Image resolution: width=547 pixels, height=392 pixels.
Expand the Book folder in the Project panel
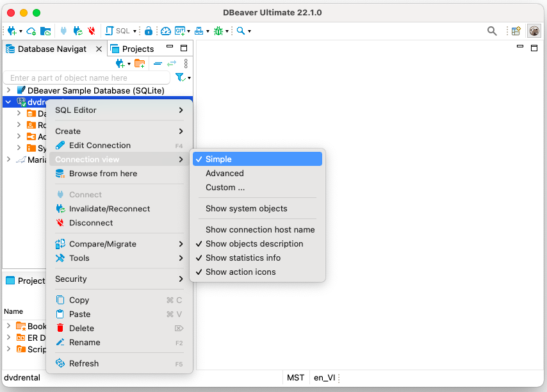click(9, 326)
